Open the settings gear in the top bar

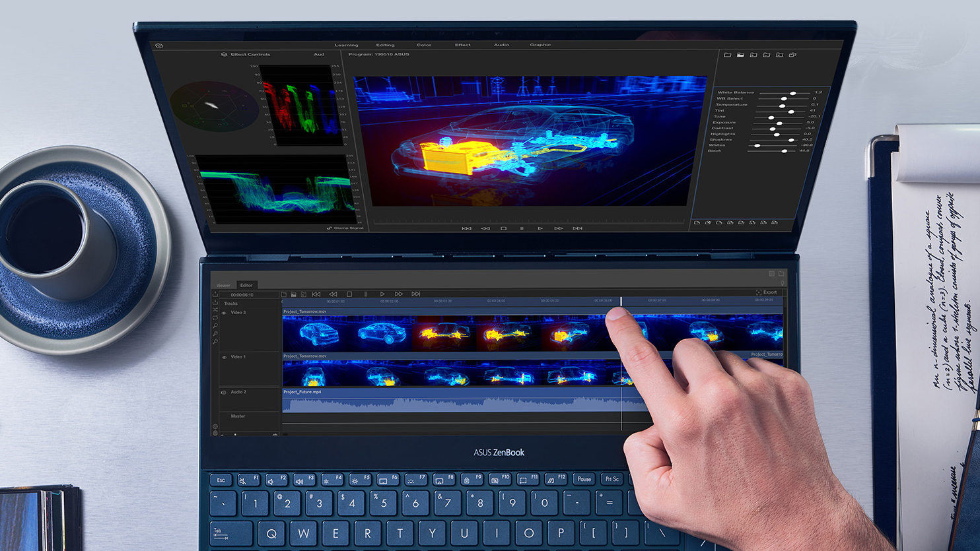click(159, 46)
